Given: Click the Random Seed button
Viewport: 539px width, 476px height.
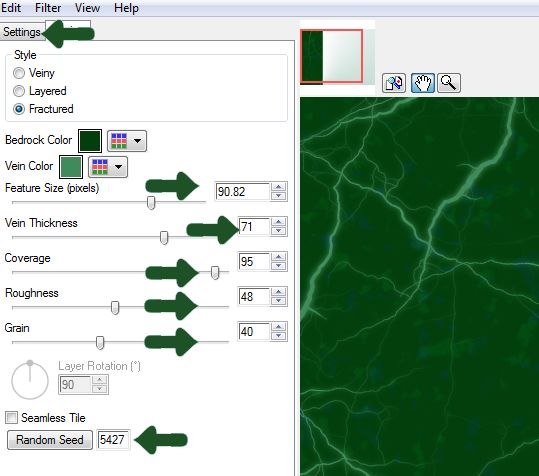Looking at the screenshot, I should [50, 440].
